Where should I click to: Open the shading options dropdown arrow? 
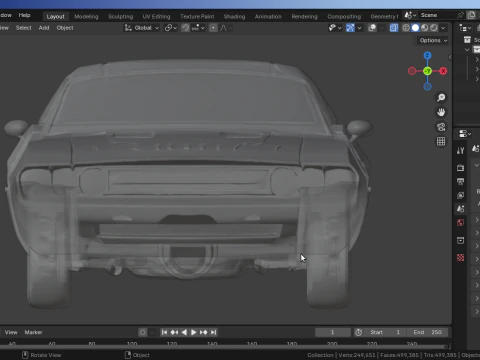coord(443,28)
